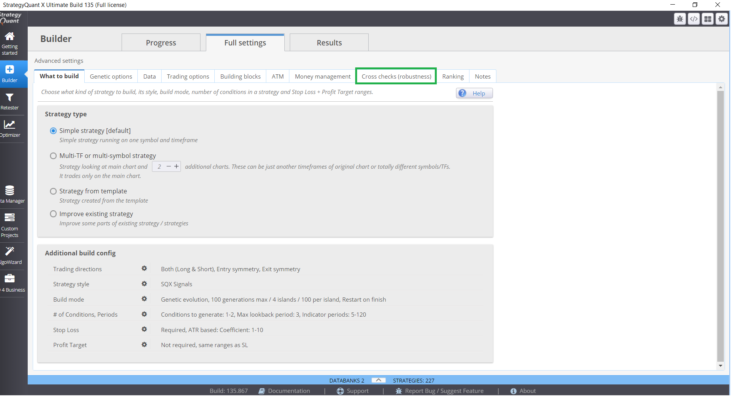Click the StrategyQuant logo
The height and width of the screenshot is (396, 750).
[10, 18]
